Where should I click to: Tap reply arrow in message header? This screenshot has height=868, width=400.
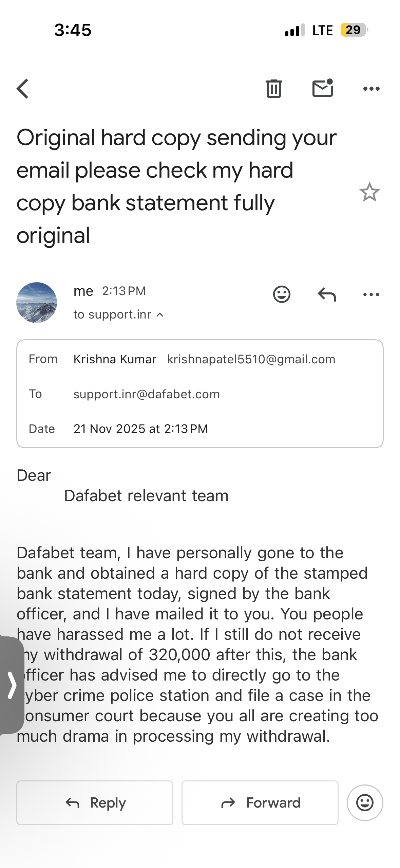(327, 294)
